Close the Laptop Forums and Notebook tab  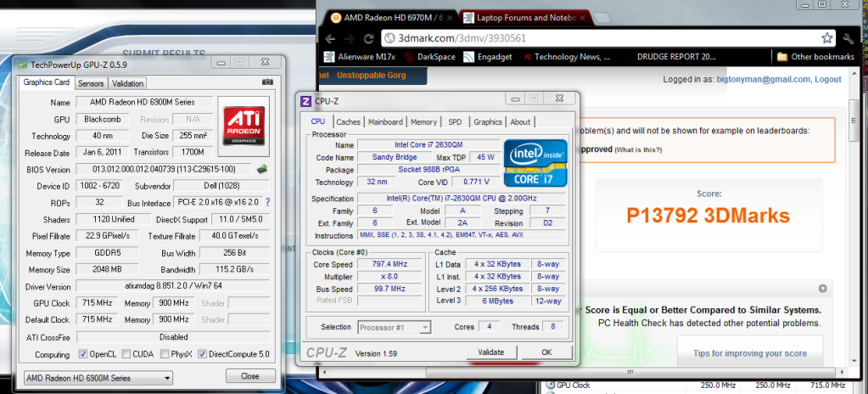[584, 18]
